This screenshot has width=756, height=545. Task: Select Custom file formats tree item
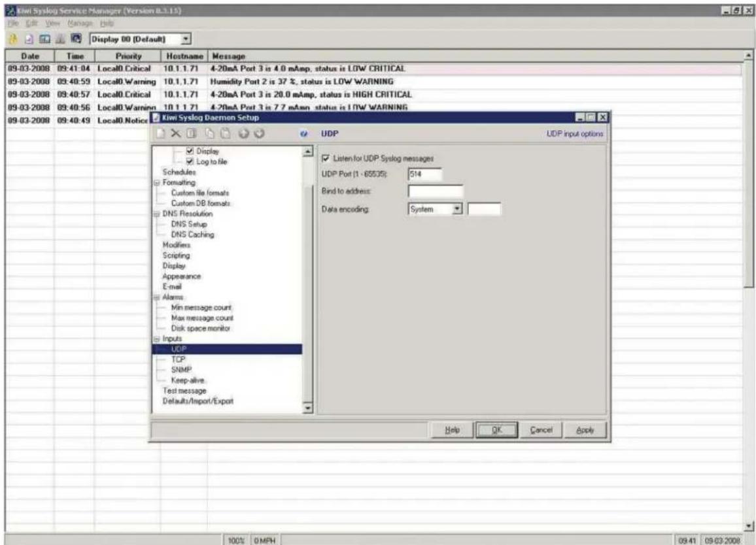(200, 193)
